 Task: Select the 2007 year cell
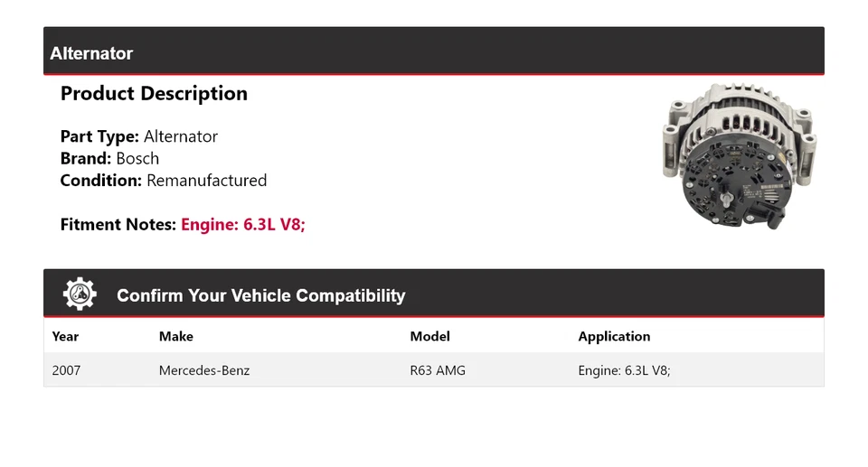[x=66, y=370]
